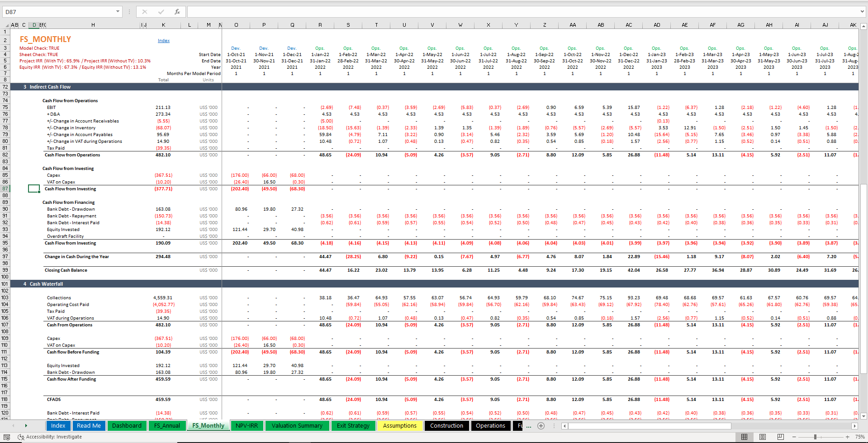This screenshot has height=443, width=868.
Task: Open the yellow Assumptions sheet tab
Action: (400, 426)
